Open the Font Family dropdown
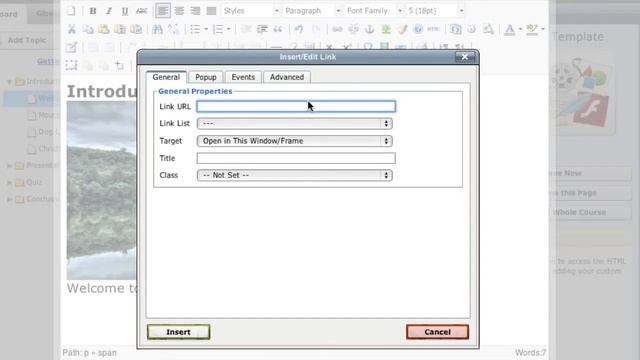The width and height of the screenshot is (640, 360). (374, 11)
